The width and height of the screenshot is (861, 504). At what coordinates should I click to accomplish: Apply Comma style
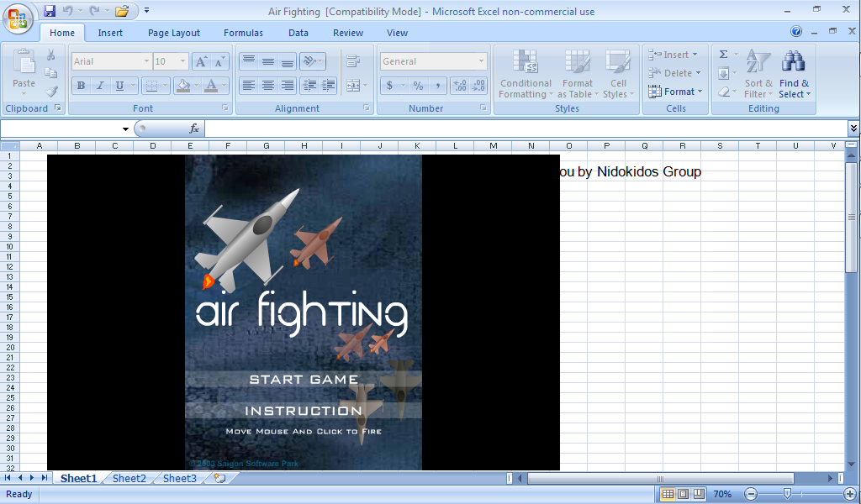[x=437, y=86]
